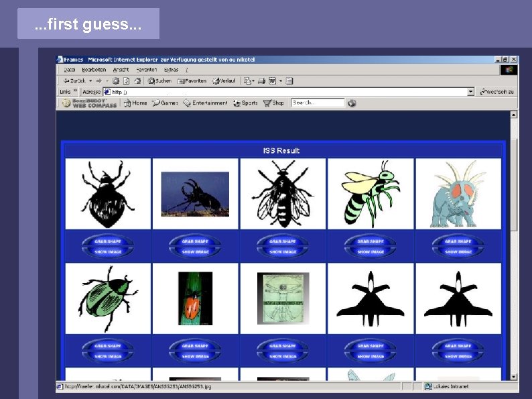Viewport: 532px width, 399px height.
Task: Click the Windows logo throbber icon
Action: click(x=509, y=70)
